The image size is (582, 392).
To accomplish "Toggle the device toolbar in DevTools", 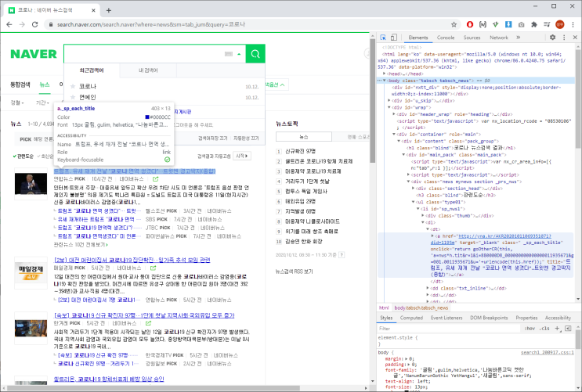I will coord(394,38).
